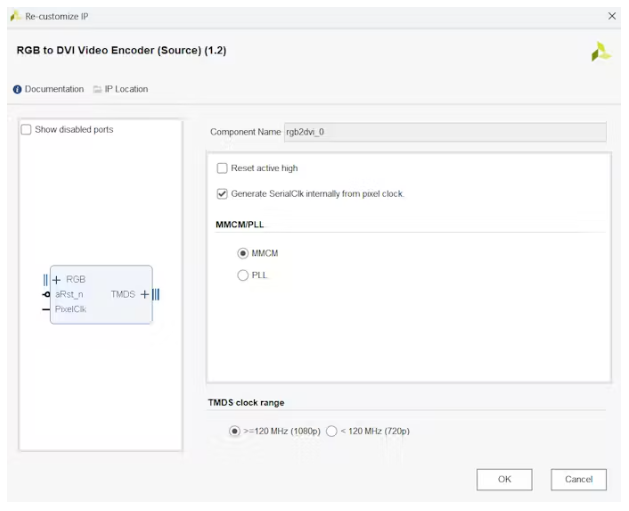The height and width of the screenshot is (511, 629).
Task: Expand the RGB port plus sign
Action: tap(56, 279)
